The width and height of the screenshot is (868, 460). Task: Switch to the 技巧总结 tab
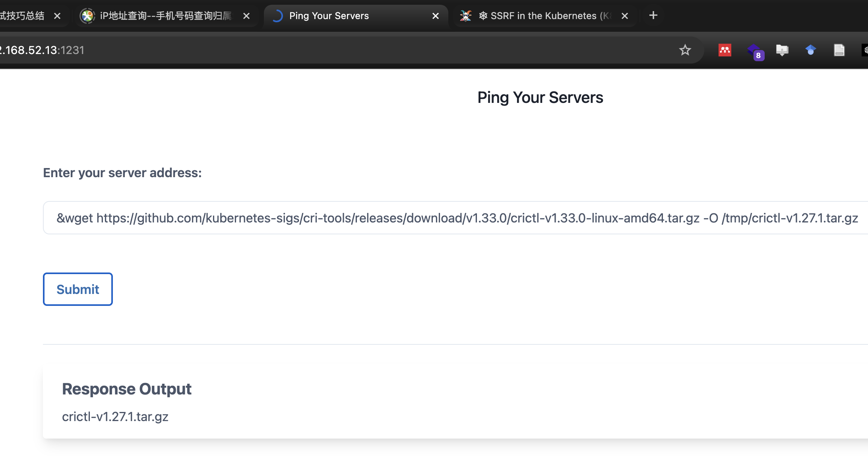[22, 16]
